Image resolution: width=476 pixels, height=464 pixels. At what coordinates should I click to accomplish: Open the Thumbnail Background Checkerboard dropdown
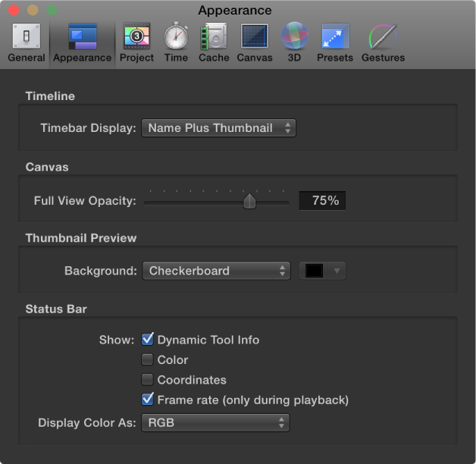tap(217, 271)
